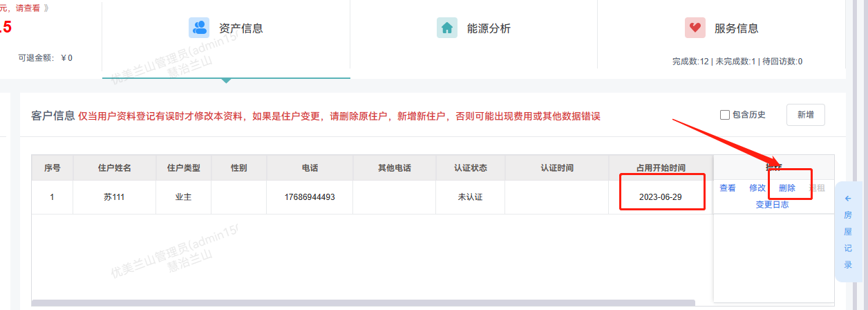Click row number 1 in the table
Viewport: 868px width, 310px height.
click(x=52, y=197)
